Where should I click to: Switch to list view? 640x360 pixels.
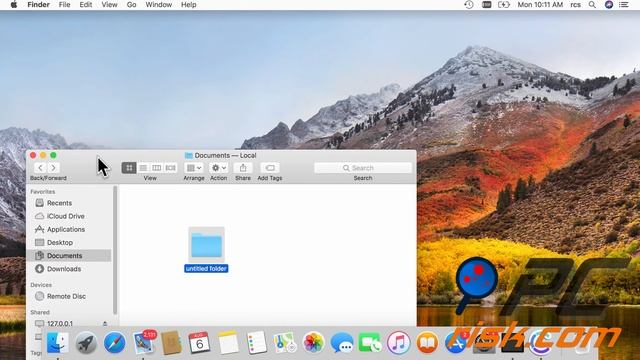pos(143,168)
